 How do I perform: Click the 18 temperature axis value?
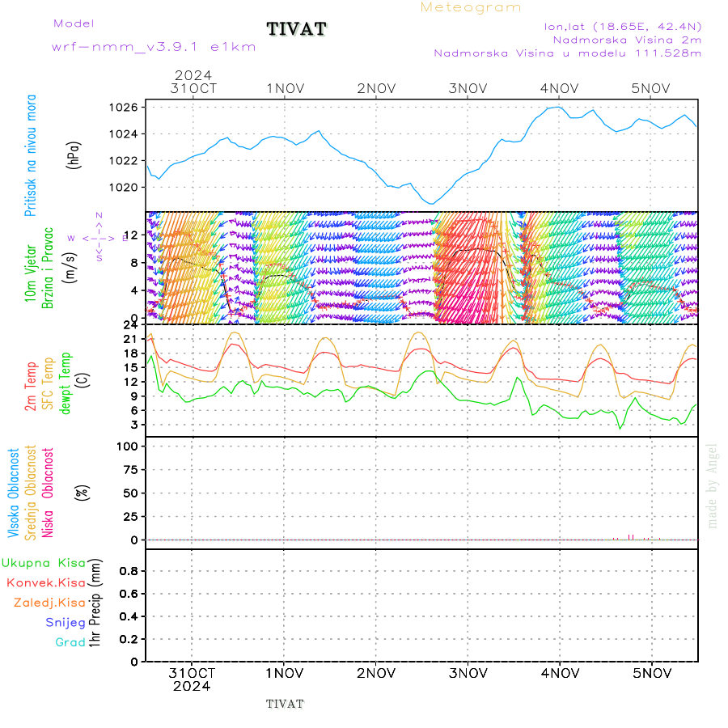[x=130, y=353]
